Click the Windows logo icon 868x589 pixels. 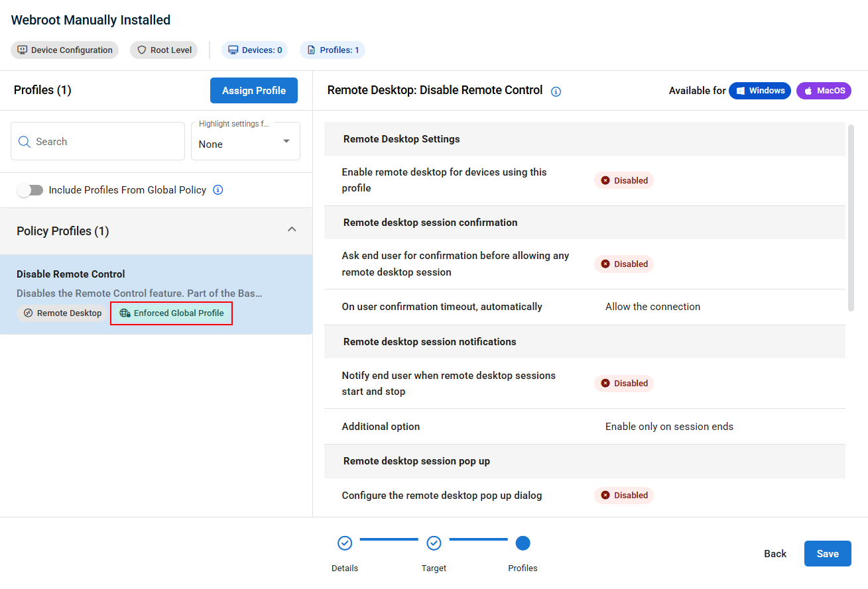741,91
